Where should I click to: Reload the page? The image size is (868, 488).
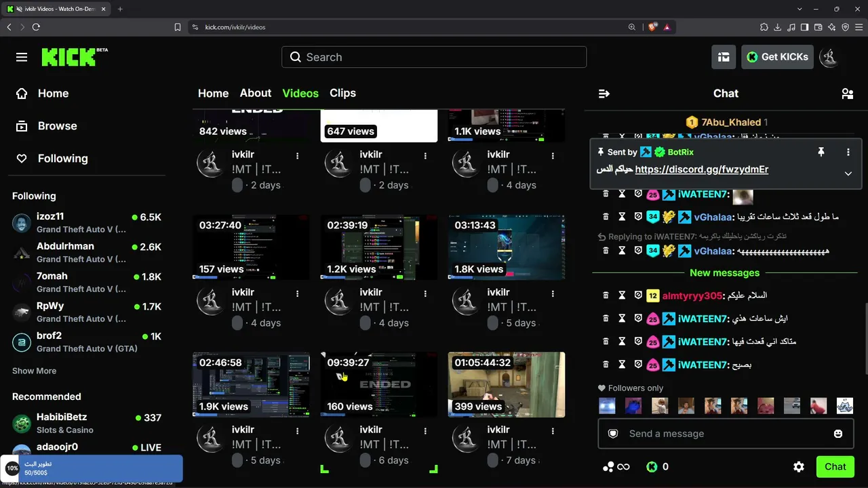36,27
